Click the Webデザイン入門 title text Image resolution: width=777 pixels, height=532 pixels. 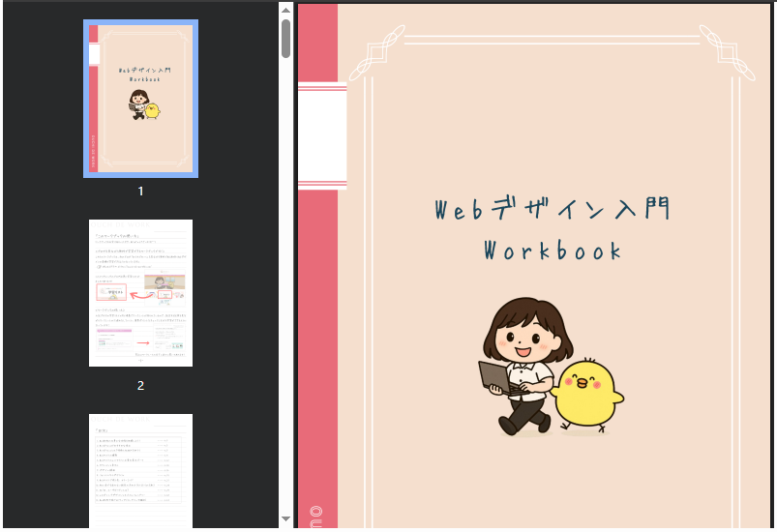553,210
